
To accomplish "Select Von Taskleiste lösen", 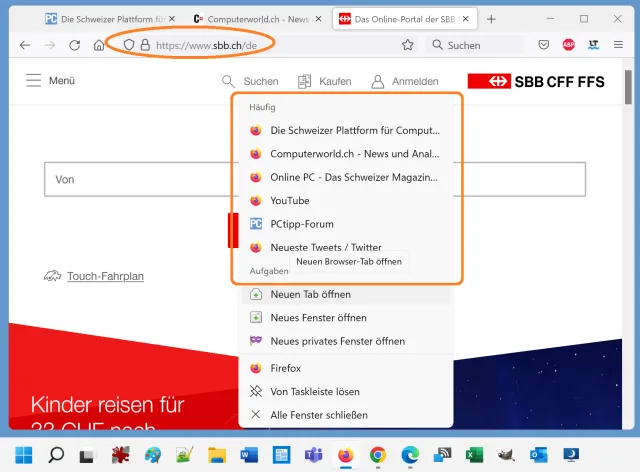I will (345, 392).
